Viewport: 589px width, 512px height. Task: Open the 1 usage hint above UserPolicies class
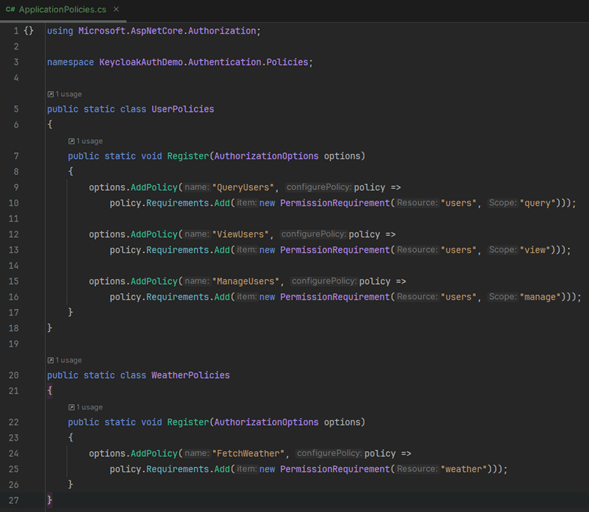pos(65,94)
